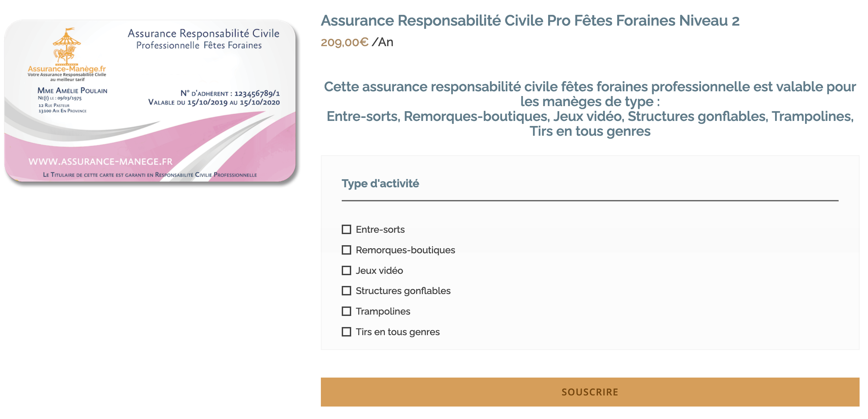
Task: Select the Jeux vidéo checkbox
Action: (x=347, y=271)
